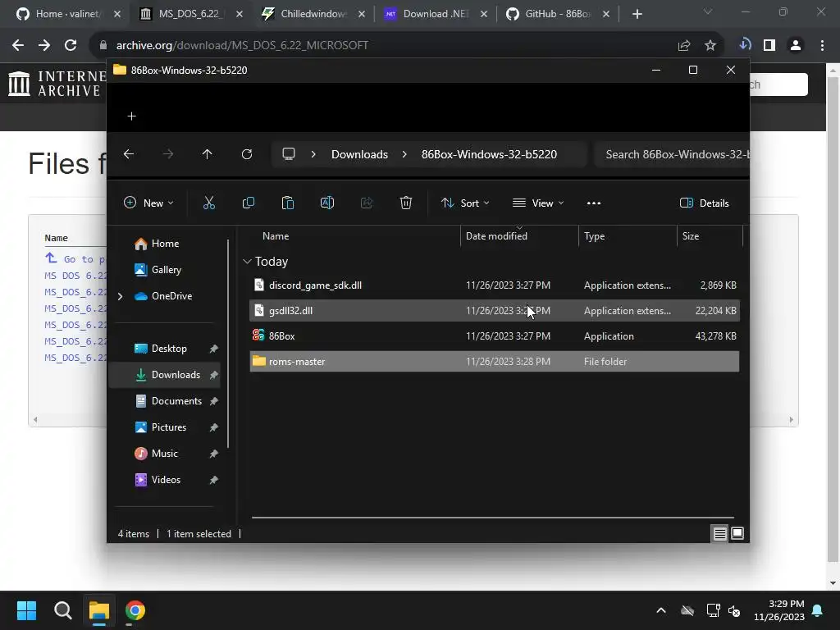Viewport: 840px width, 630px height.
Task: Sort by the Size column header
Action: pos(710,236)
